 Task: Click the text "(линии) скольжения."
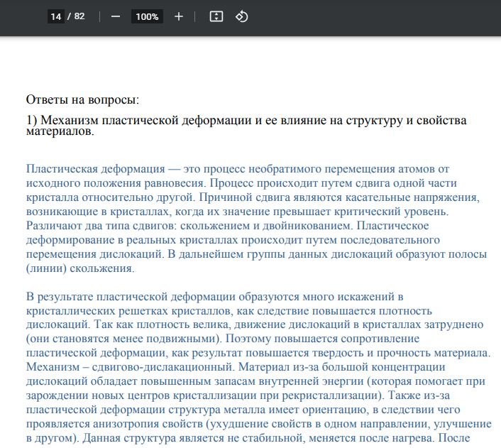tap(79, 269)
